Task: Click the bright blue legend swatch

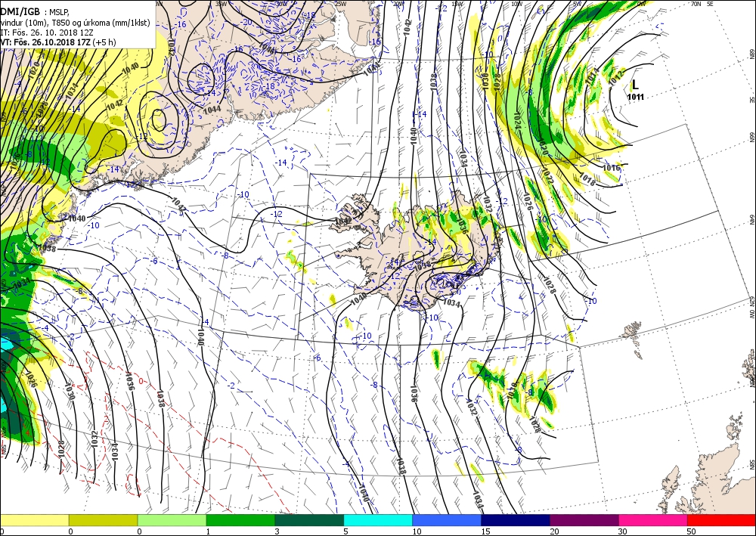Action: [x=447, y=520]
